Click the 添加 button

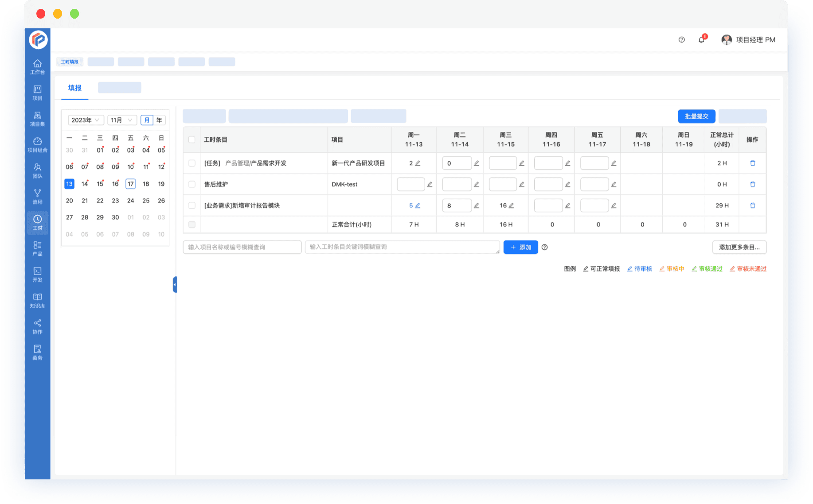point(520,247)
